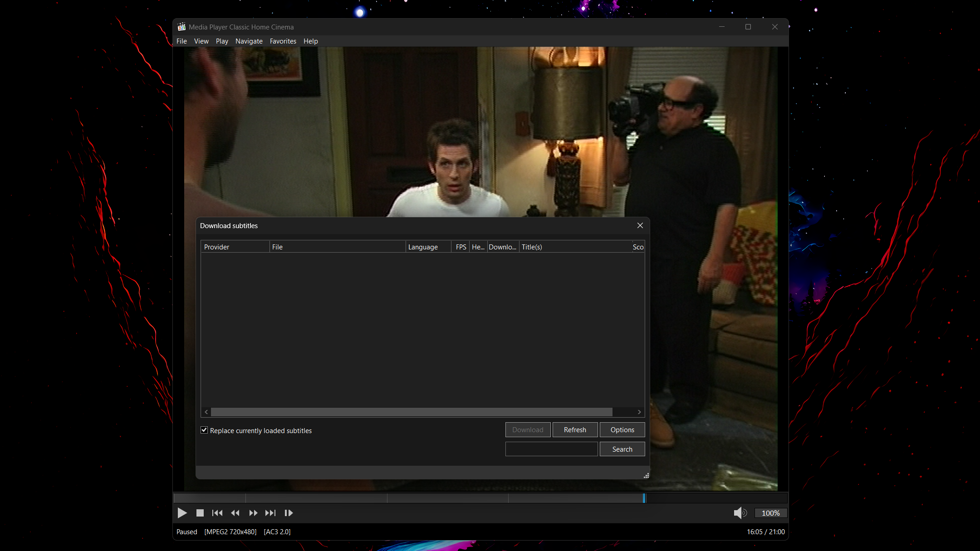The width and height of the screenshot is (980, 551).
Task: Click the Play button in playback controls
Action: pos(182,513)
